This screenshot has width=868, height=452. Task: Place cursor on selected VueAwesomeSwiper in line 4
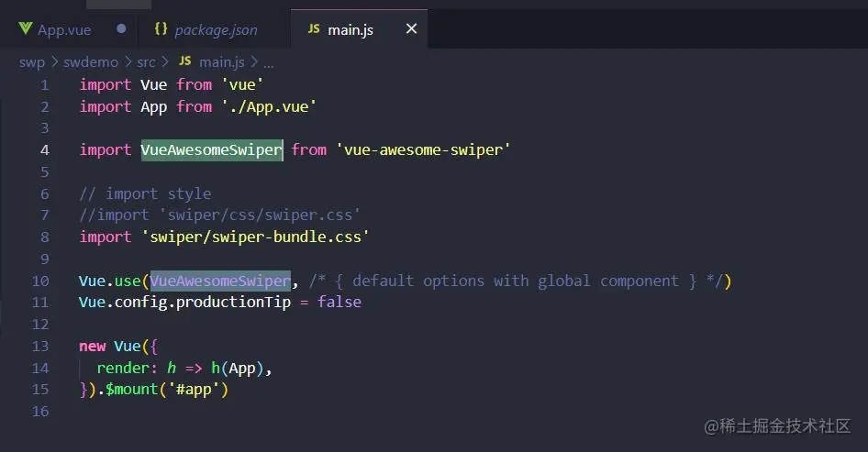[x=211, y=150]
